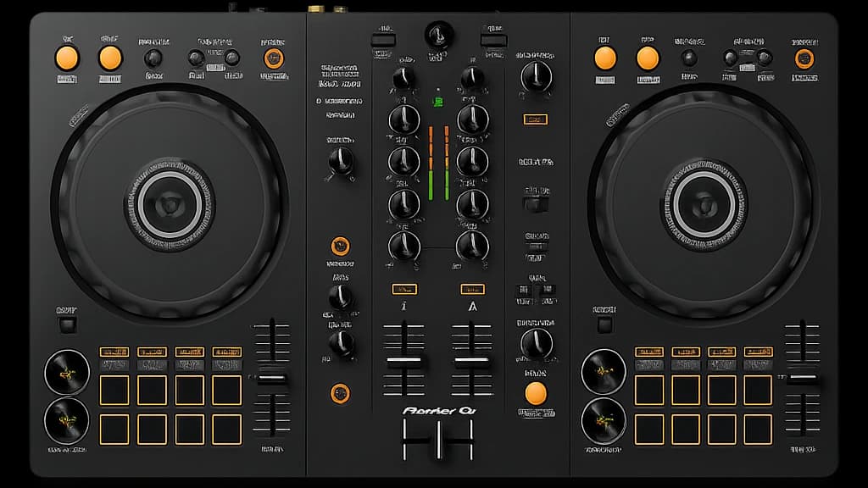This screenshot has height=488, width=868.
Task: Toggle the orange cue button above left channel fader
Action: tap(404, 289)
